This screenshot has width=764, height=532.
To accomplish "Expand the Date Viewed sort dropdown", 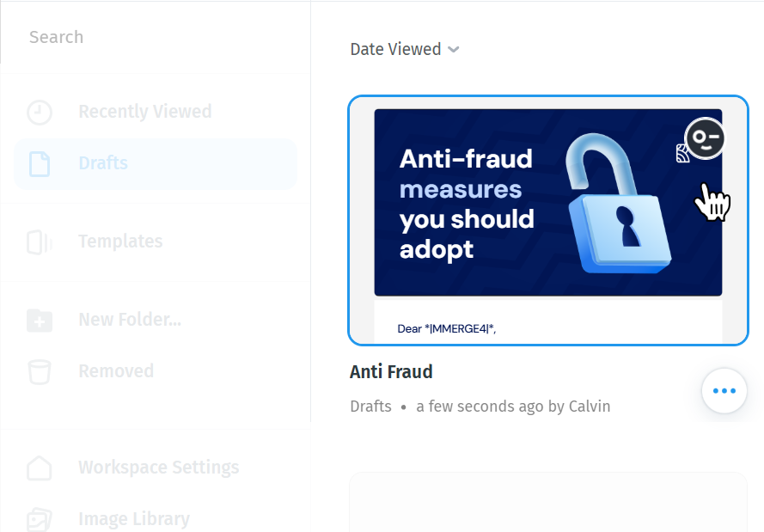I will (405, 49).
